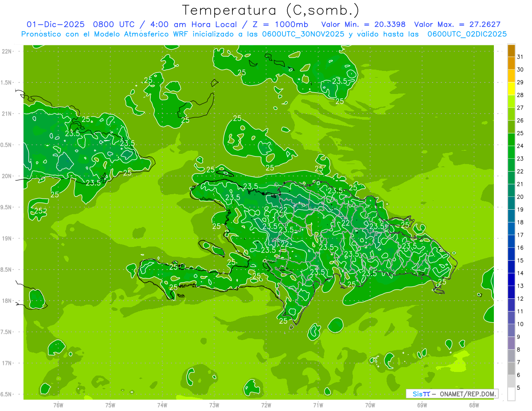Click the '70W' longitude axis label
Screen dimensions: 532x411
click(370, 405)
